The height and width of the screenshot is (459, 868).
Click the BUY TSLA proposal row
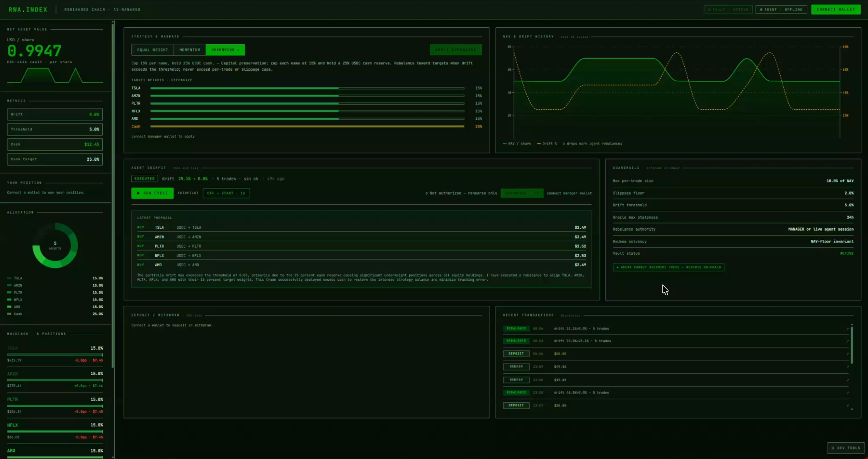pyautogui.click(x=361, y=228)
